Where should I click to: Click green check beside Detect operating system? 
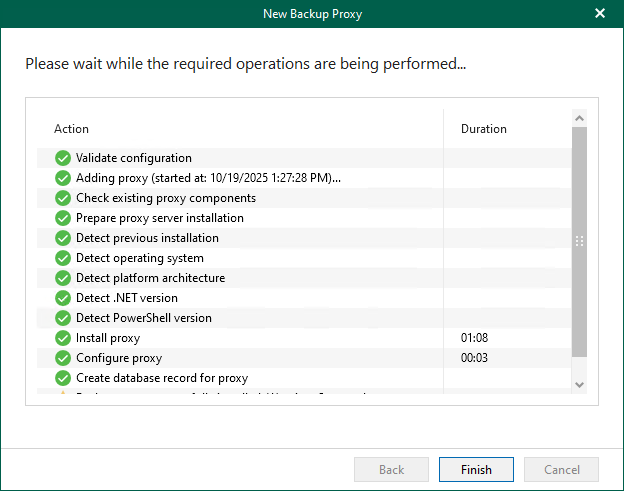pos(63,258)
